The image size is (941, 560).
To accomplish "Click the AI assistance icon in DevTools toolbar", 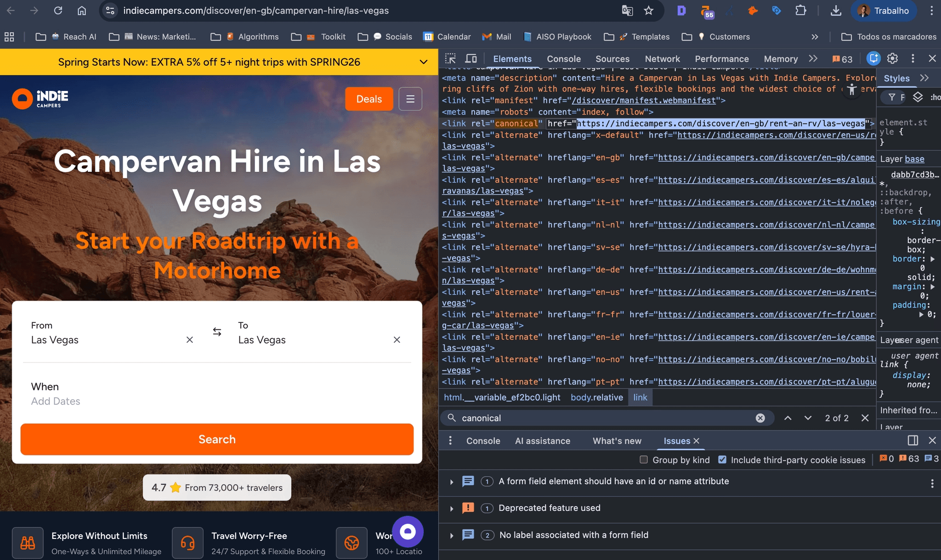I will [873, 58].
